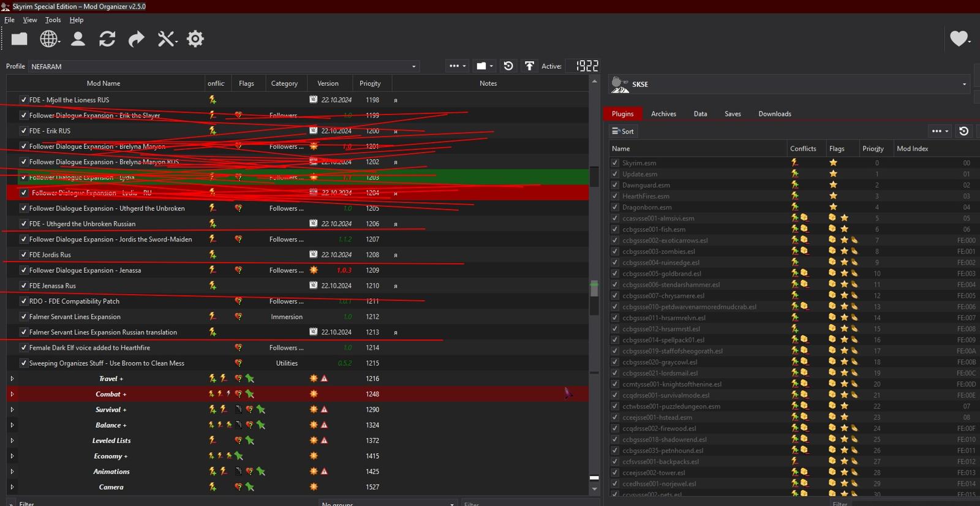The width and height of the screenshot is (980, 506).
Task: Click the SKSE executable icon
Action: [620, 85]
